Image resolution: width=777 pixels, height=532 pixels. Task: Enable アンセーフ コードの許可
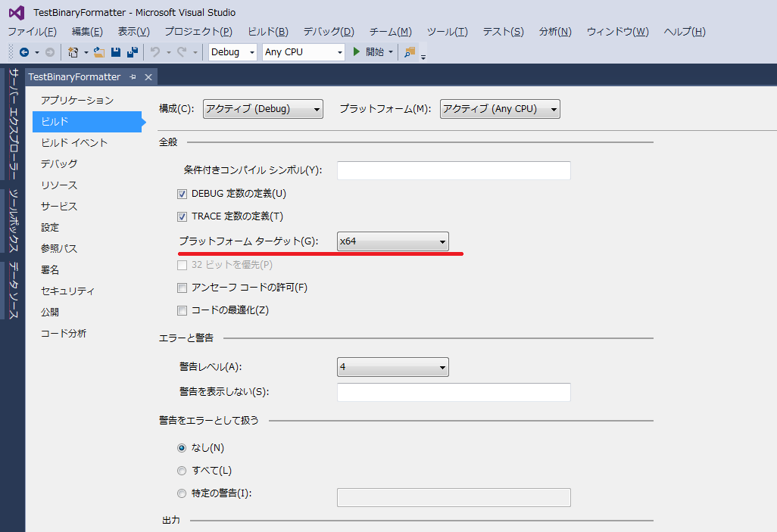[183, 288]
